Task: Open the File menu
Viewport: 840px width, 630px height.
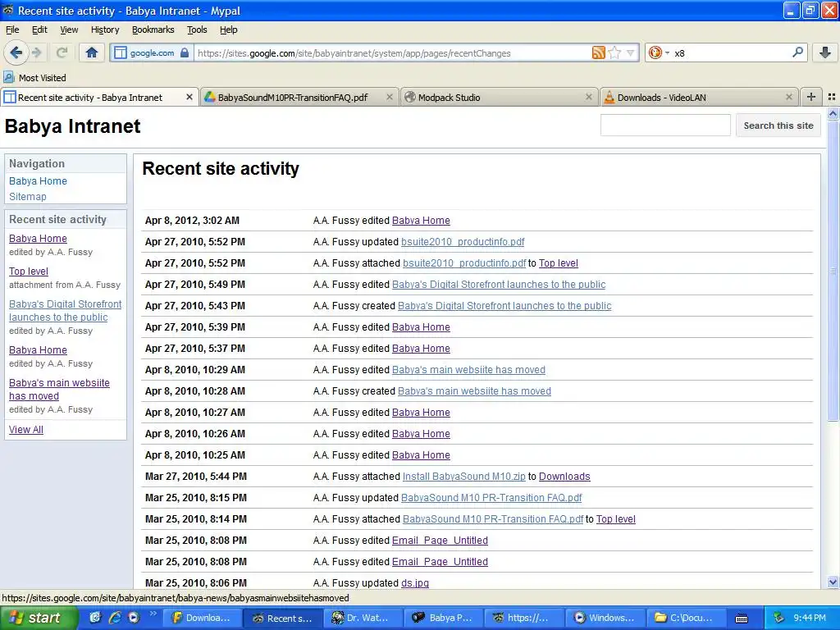Action: pos(12,30)
